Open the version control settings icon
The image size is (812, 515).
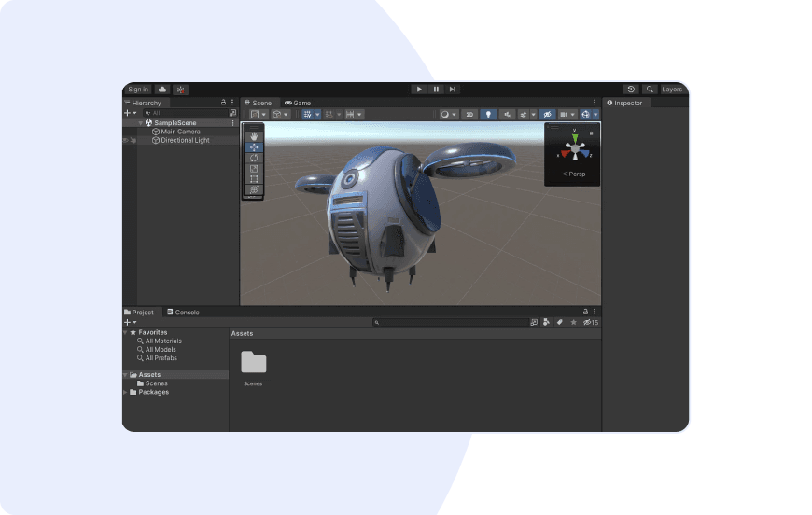[181, 90]
